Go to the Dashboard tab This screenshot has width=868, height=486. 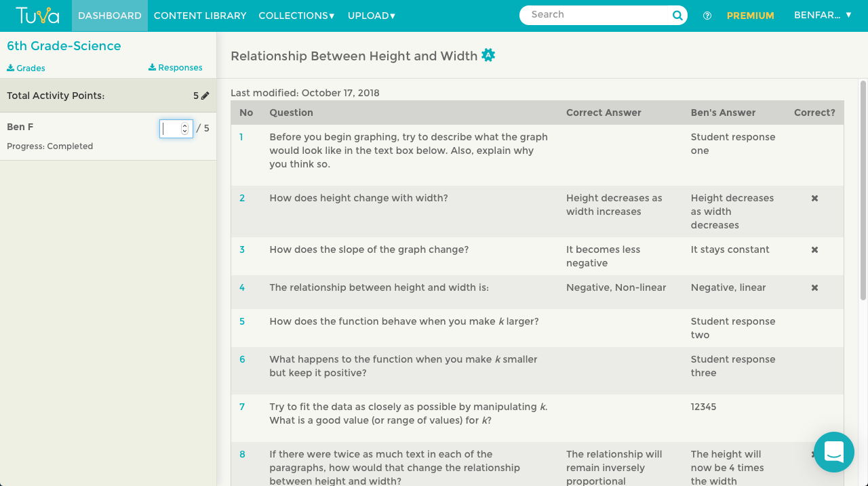110,16
